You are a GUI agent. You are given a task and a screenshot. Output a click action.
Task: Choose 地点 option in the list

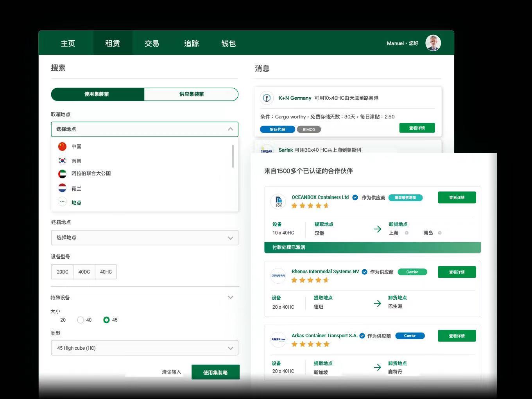pos(76,202)
